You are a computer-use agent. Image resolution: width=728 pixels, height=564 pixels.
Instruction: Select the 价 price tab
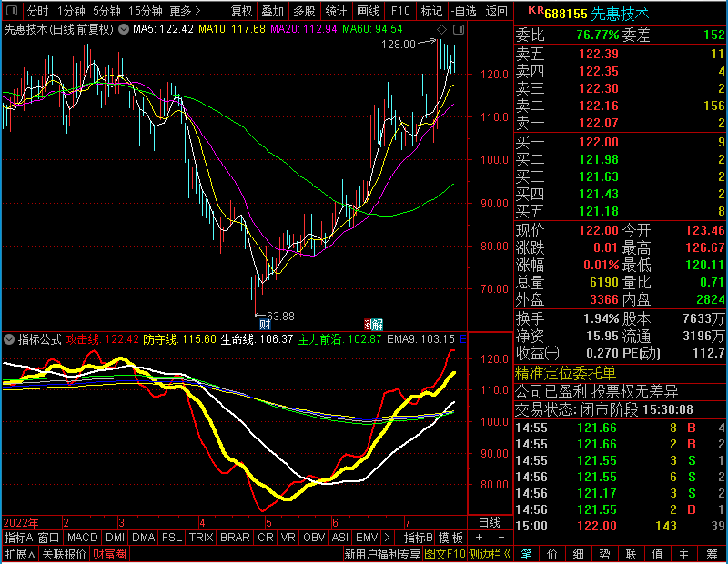[x=552, y=554]
